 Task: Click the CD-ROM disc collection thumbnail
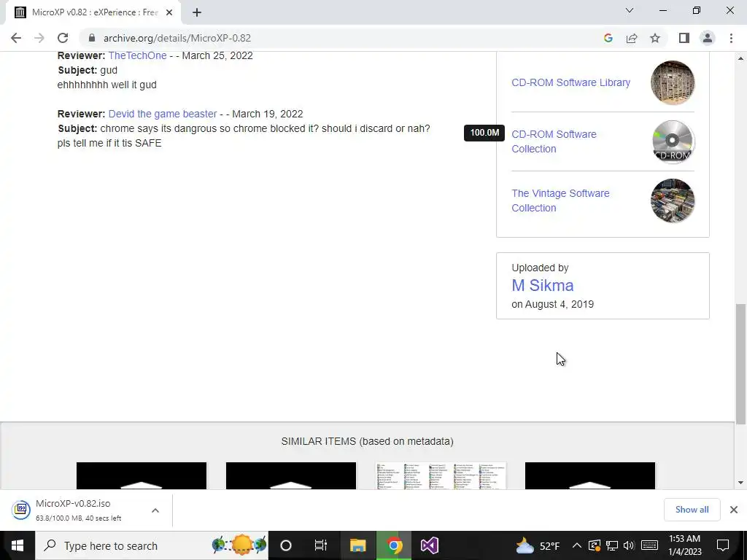[x=672, y=141]
